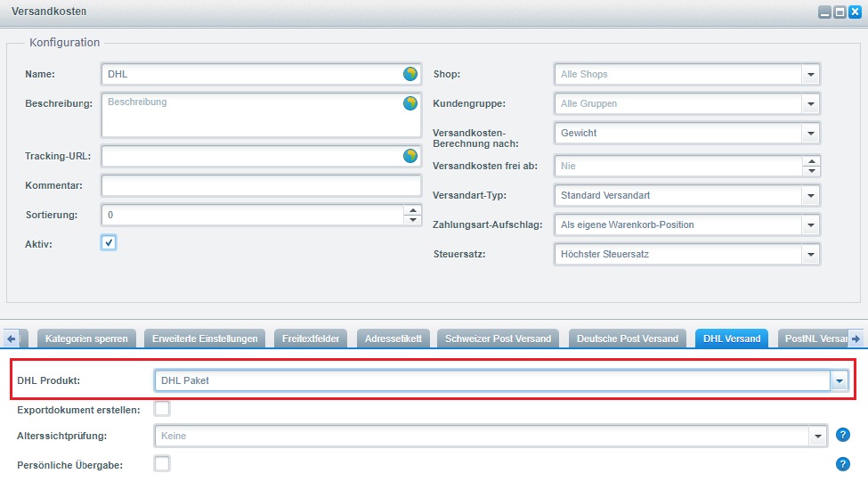
Task: Open the Schweizer Post Versand tab
Action: (x=499, y=339)
